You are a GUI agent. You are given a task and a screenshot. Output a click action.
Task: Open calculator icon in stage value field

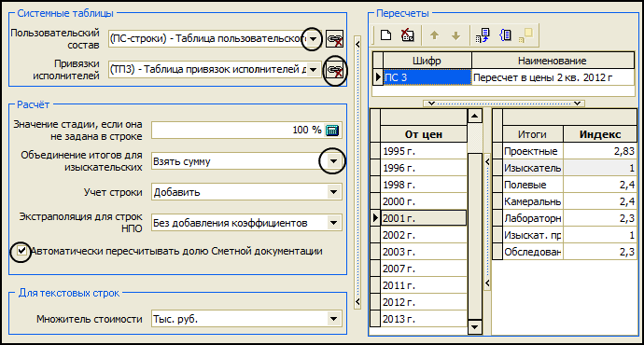click(332, 130)
